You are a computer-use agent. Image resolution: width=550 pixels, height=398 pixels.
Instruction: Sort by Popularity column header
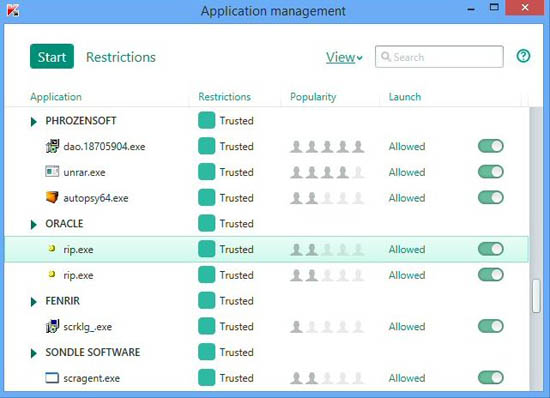[313, 97]
